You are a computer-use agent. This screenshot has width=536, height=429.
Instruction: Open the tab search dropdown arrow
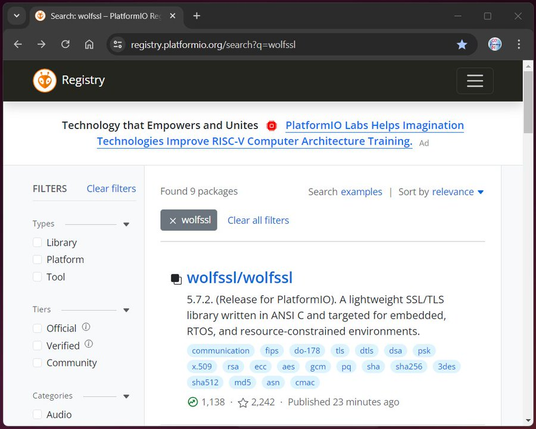(x=16, y=16)
